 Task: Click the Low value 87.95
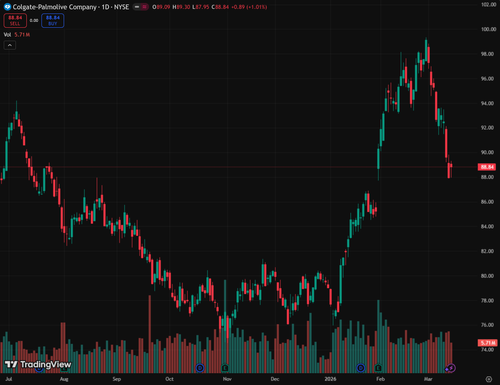[x=201, y=7]
